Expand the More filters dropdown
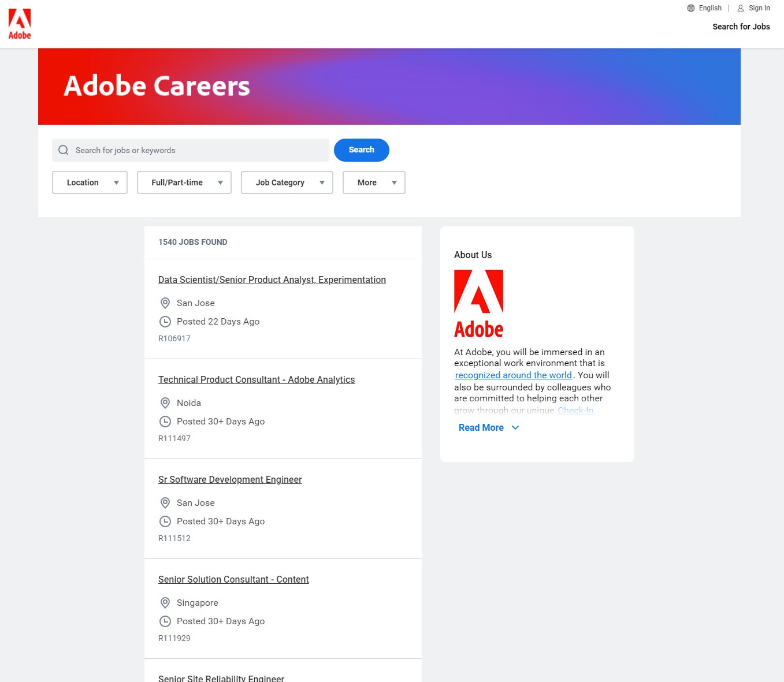 374,182
